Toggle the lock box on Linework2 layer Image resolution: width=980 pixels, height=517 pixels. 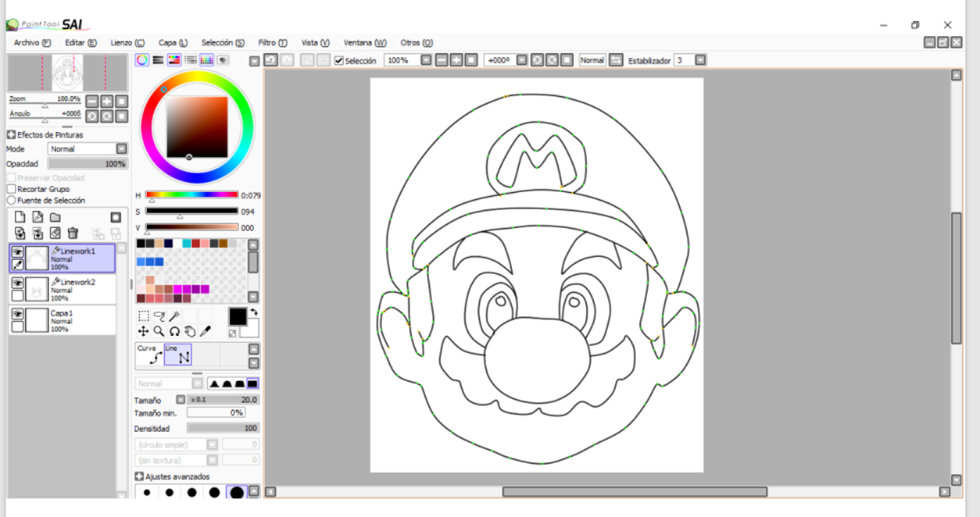[x=17, y=295]
